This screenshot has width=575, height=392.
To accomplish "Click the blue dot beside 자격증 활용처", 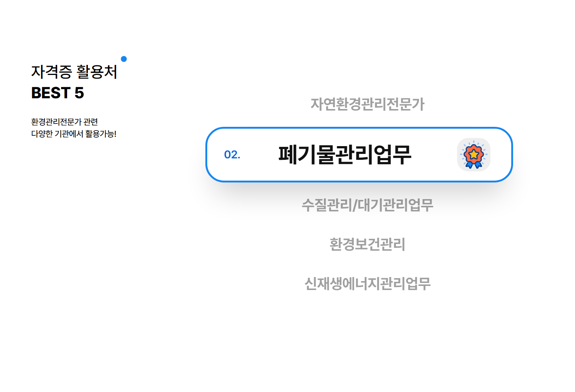I will point(124,59).
